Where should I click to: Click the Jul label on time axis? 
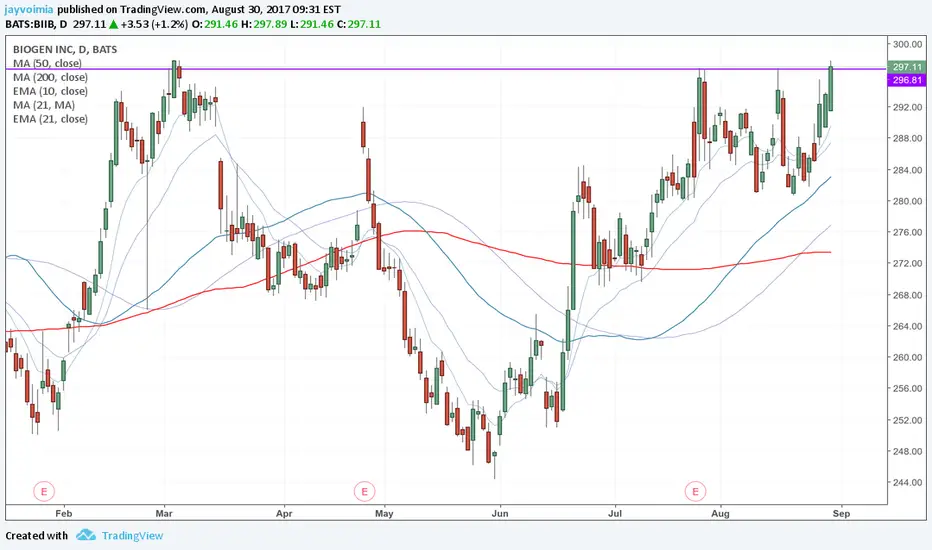[x=615, y=513]
